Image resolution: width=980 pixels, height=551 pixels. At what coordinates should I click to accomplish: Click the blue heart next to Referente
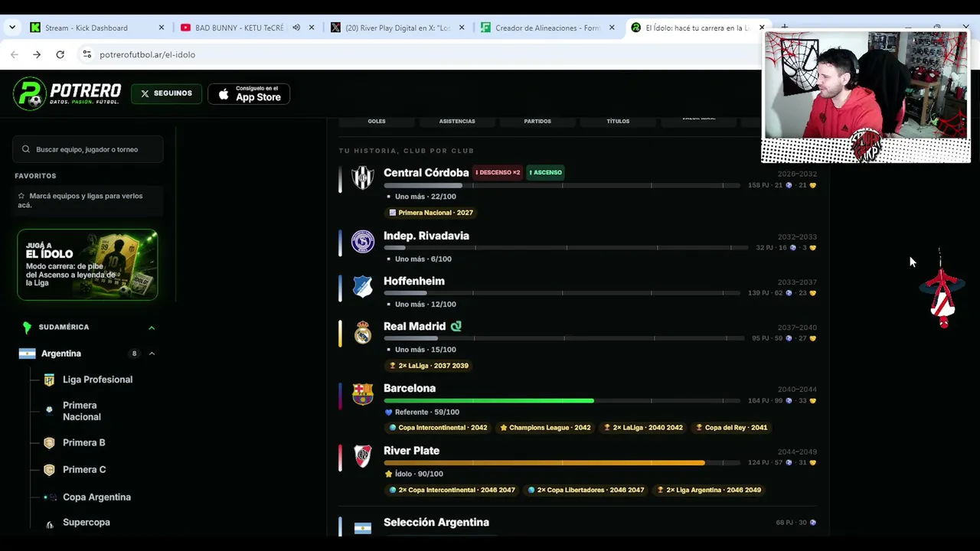tap(388, 412)
